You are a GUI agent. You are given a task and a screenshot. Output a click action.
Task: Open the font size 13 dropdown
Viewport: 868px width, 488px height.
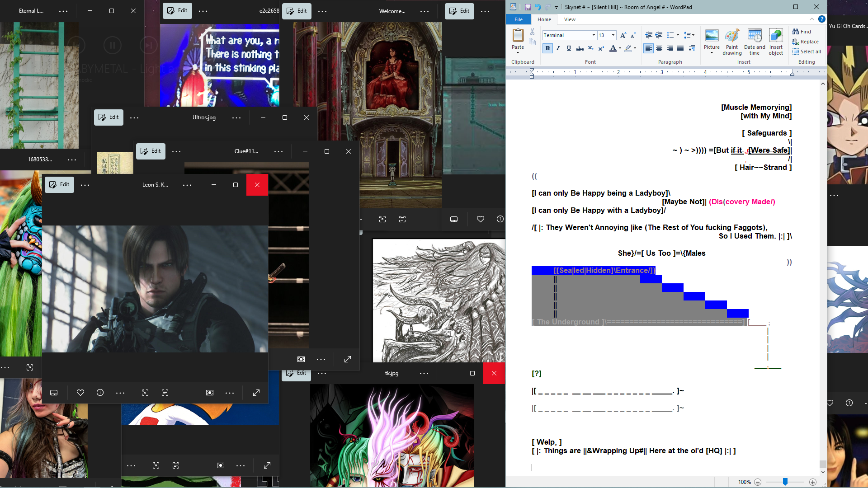point(613,35)
